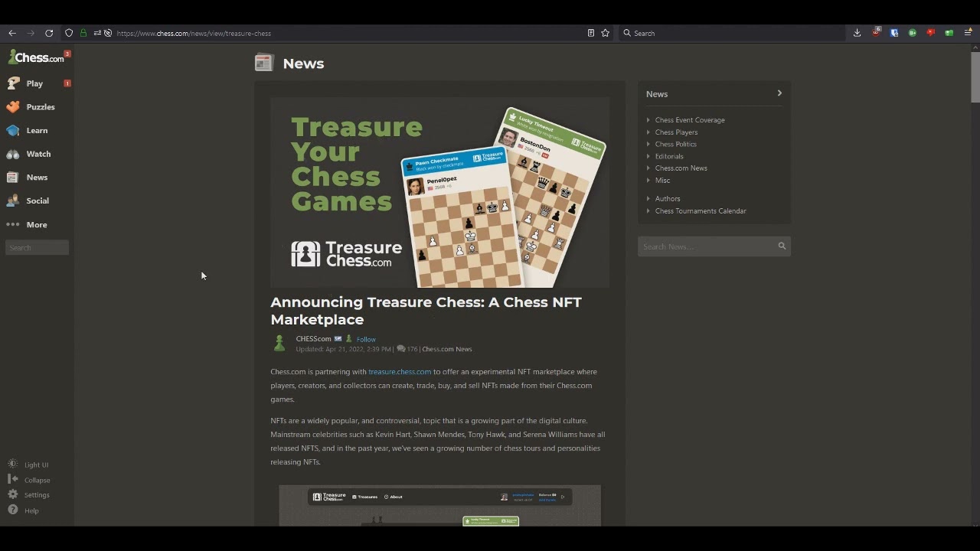
Task: Click the CHESScom author pawn avatar
Action: pyautogui.click(x=279, y=344)
